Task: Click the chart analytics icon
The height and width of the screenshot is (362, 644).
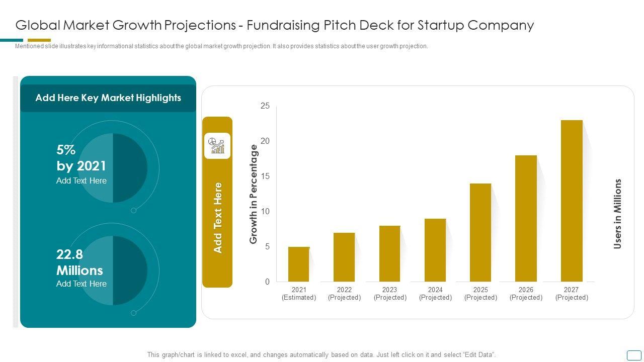Action: (x=217, y=146)
